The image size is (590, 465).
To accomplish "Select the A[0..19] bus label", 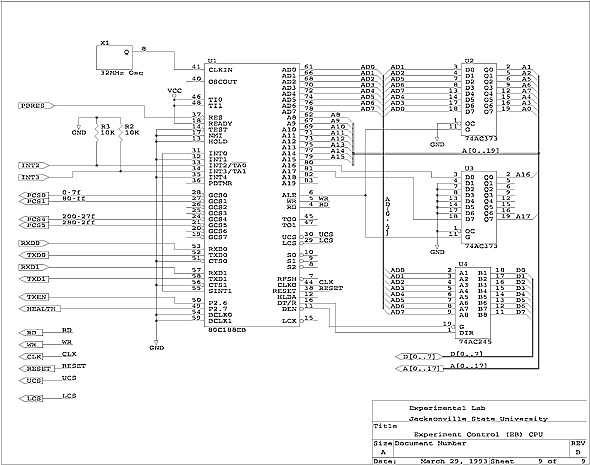I will coord(481,151).
